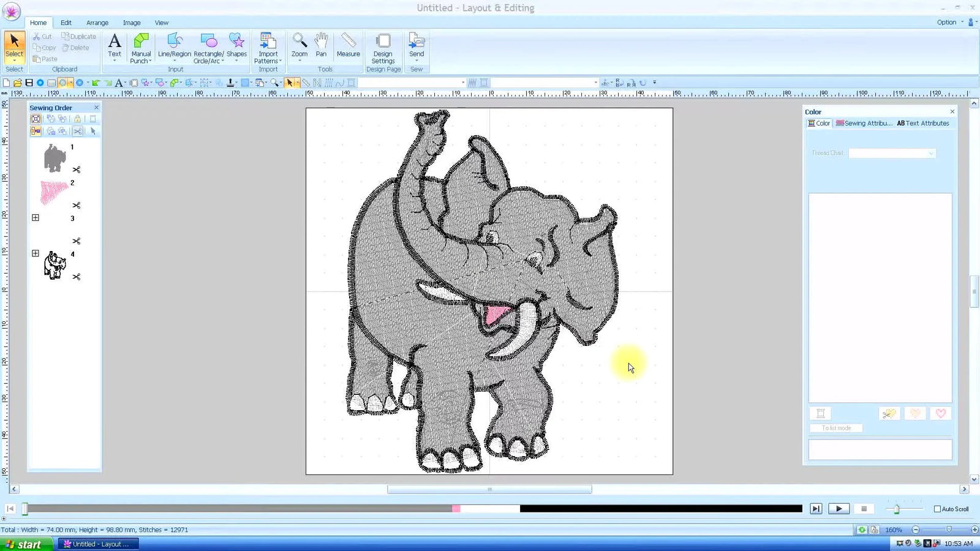The image size is (980, 551).
Task: Expand item 3 in the Sewing Order list
Action: pos(36,217)
